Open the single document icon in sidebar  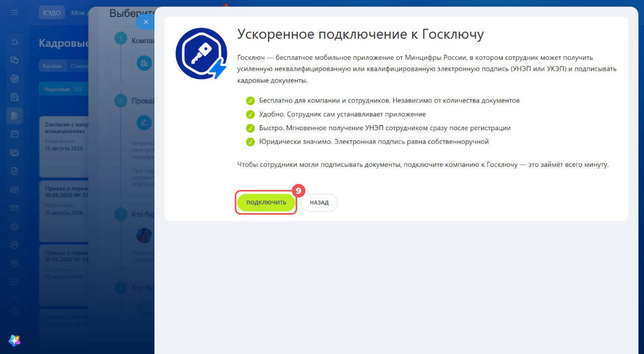[15, 171]
